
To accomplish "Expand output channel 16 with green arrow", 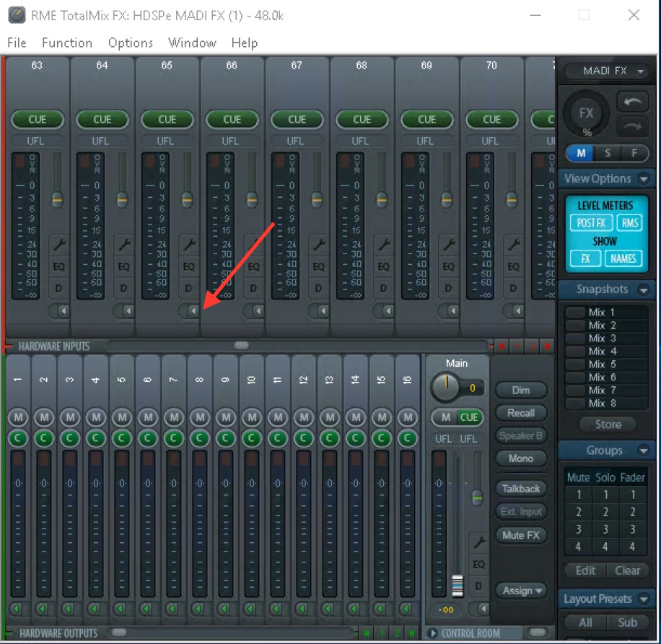I will [x=406, y=609].
